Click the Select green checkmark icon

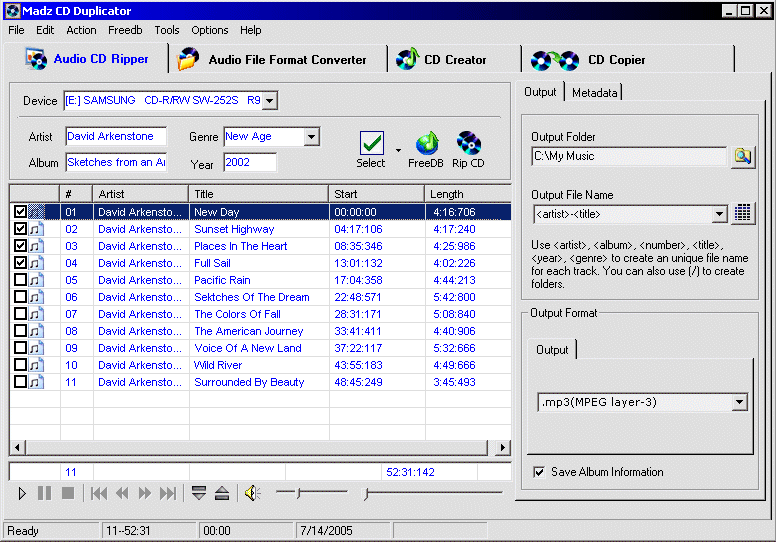pos(372,143)
